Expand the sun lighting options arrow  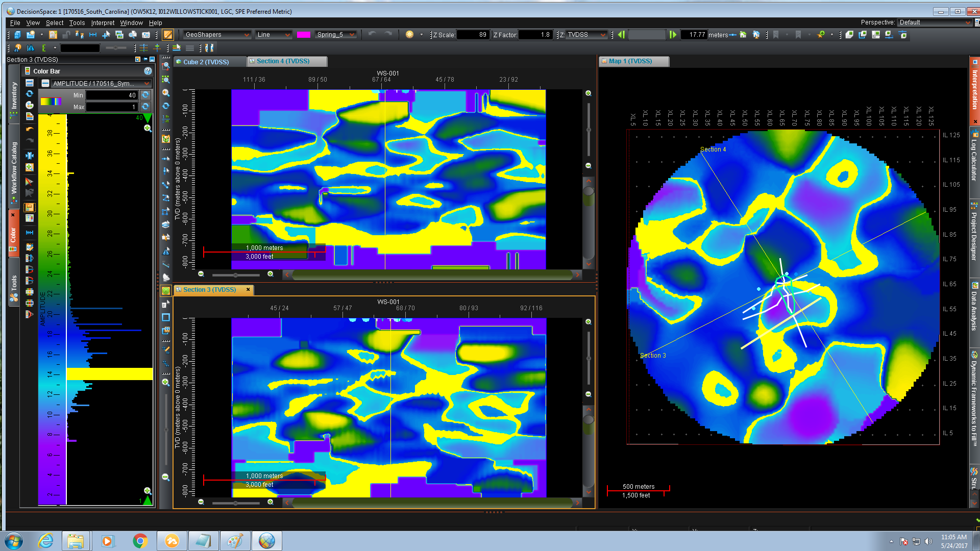tap(421, 35)
